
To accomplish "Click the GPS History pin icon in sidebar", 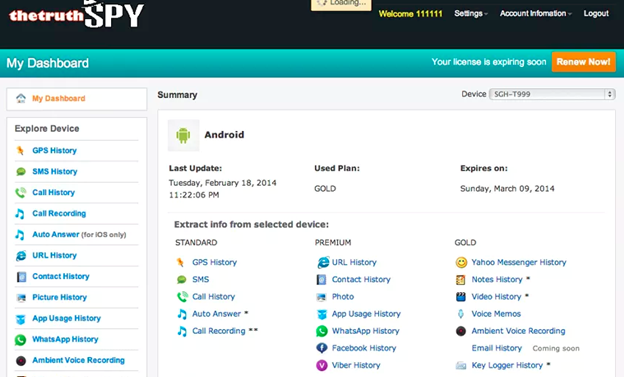I will tap(20, 150).
